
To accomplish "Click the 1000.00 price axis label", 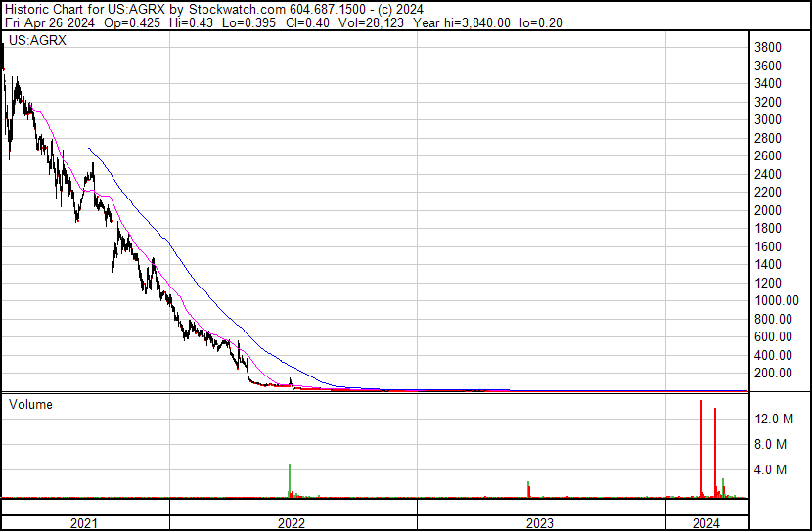I will pos(772,301).
